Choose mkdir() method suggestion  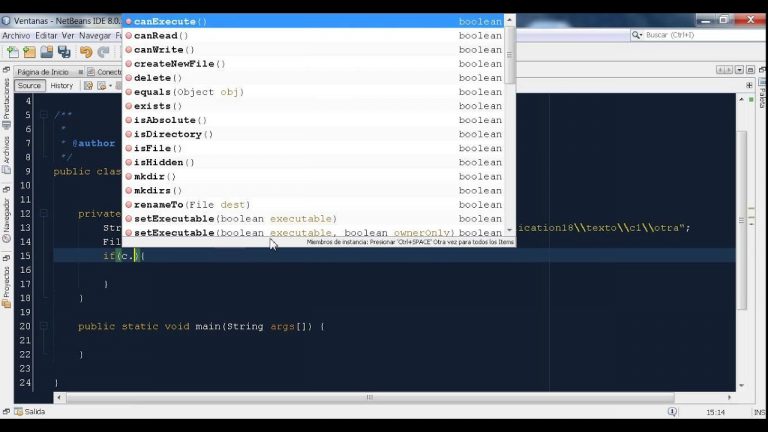313,176
